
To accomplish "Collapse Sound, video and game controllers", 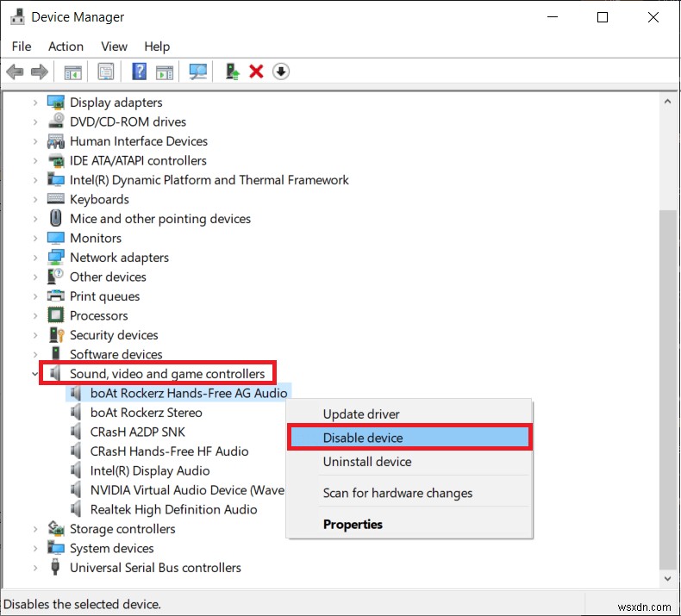I will pyautogui.click(x=34, y=374).
